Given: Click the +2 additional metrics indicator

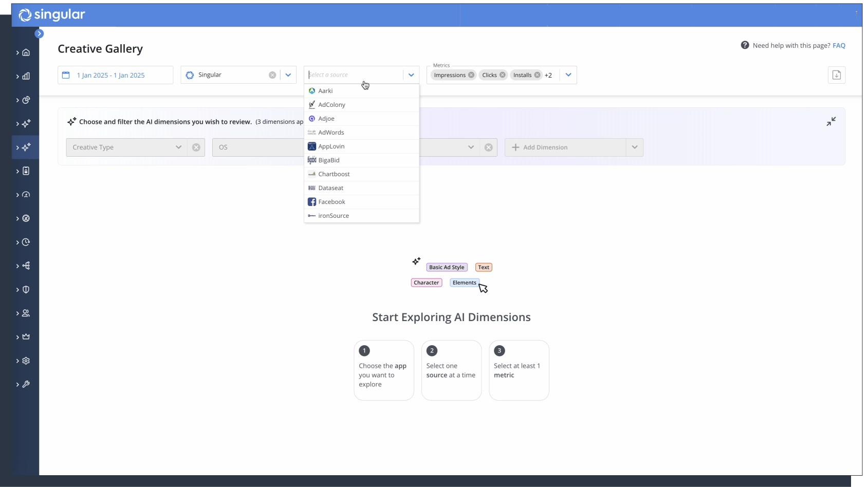Looking at the screenshot, I should click(548, 76).
